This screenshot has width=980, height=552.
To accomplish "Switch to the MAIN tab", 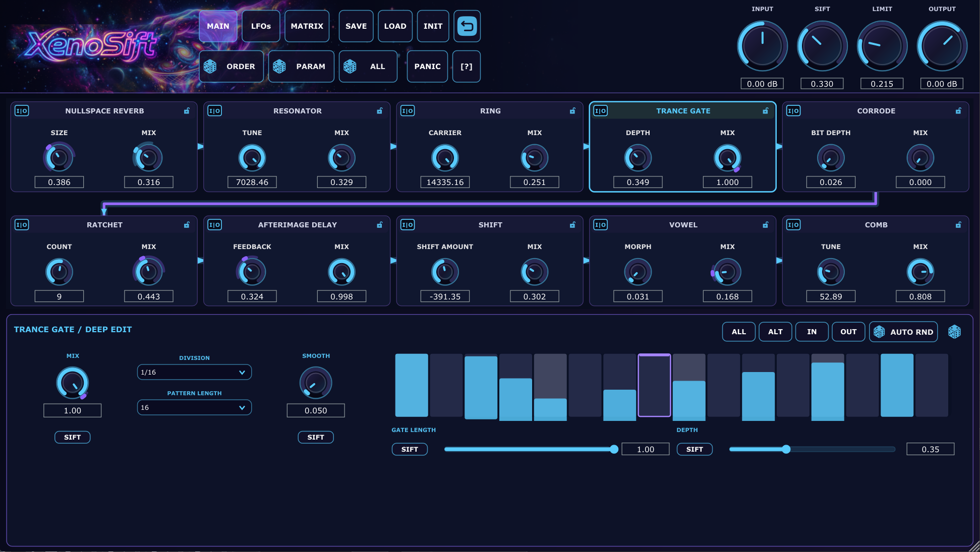I will 218,26.
